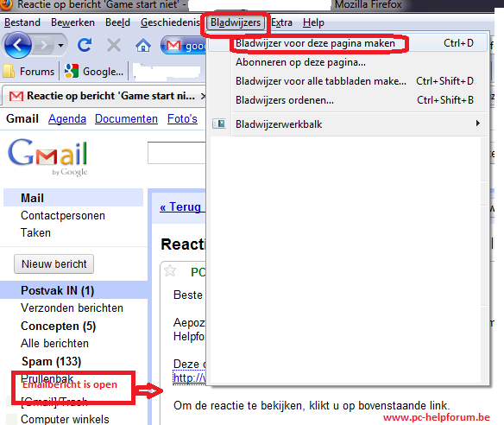Choose Abonneren op deze pagina

[x=348, y=62]
